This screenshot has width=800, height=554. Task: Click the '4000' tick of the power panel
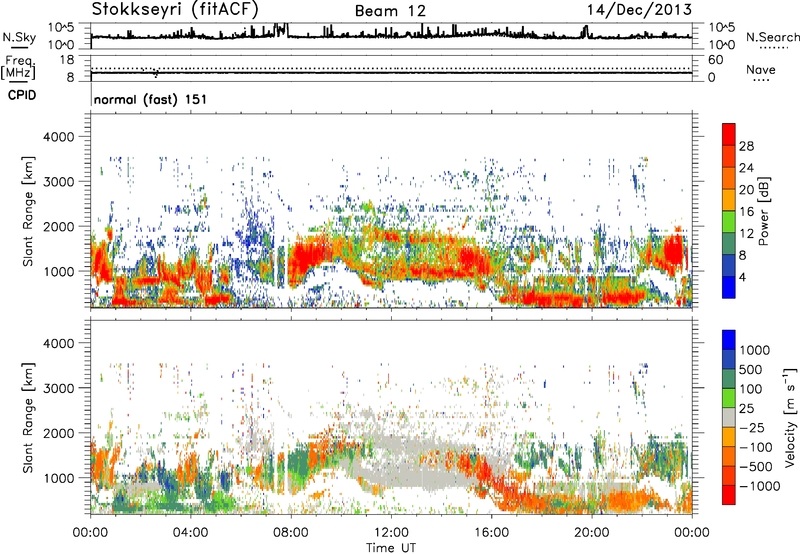point(59,137)
